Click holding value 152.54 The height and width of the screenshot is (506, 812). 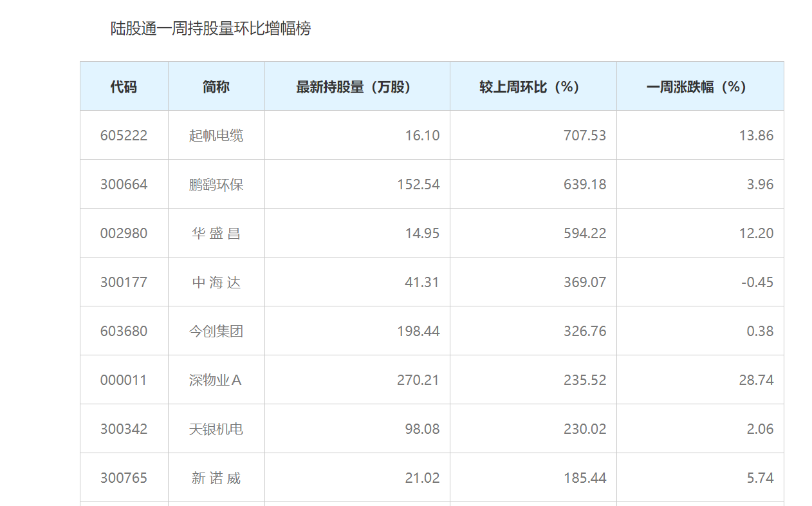[419, 185]
